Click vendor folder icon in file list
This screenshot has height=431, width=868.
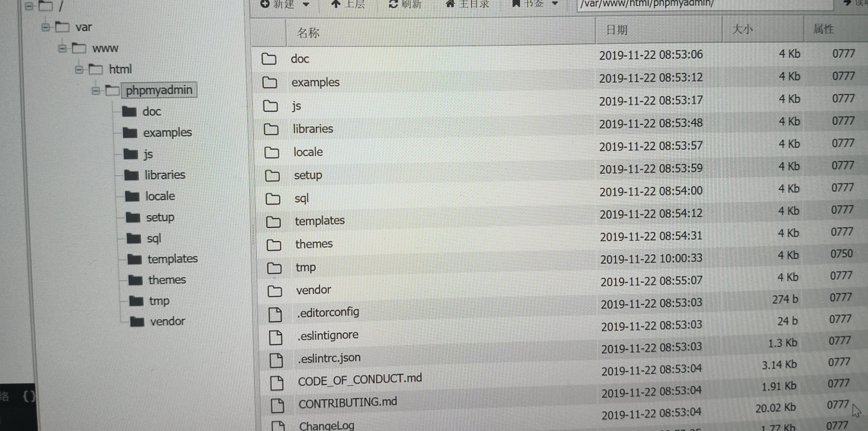(x=275, y=291)
